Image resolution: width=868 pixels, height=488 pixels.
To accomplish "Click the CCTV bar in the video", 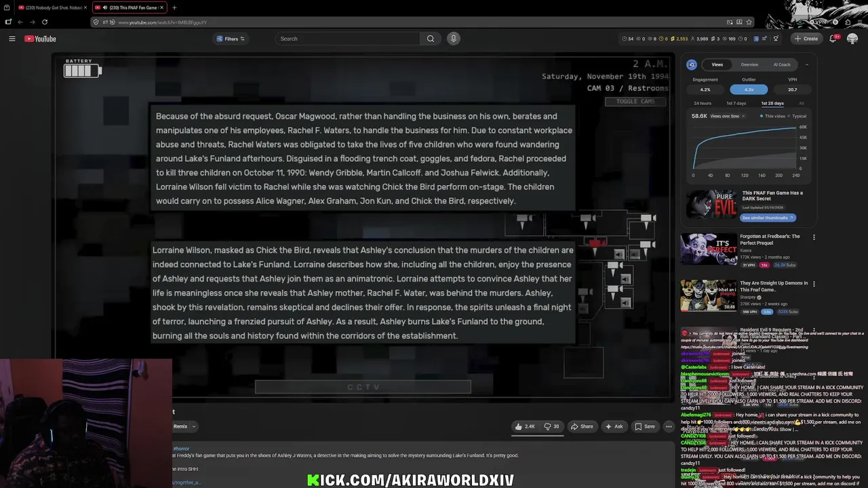I will pyautogui.click(x=363, y=387).
